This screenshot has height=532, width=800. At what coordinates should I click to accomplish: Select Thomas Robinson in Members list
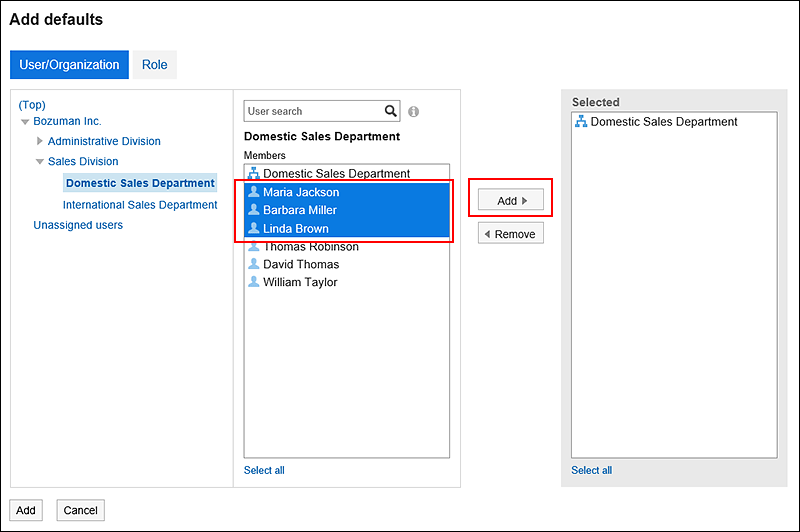(347, 247)
